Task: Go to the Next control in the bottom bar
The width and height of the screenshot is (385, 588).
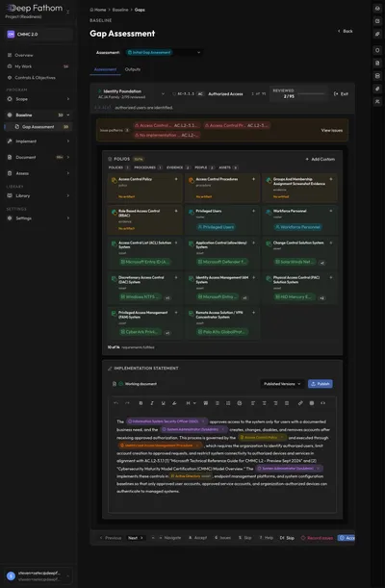Action: point(136,538)
